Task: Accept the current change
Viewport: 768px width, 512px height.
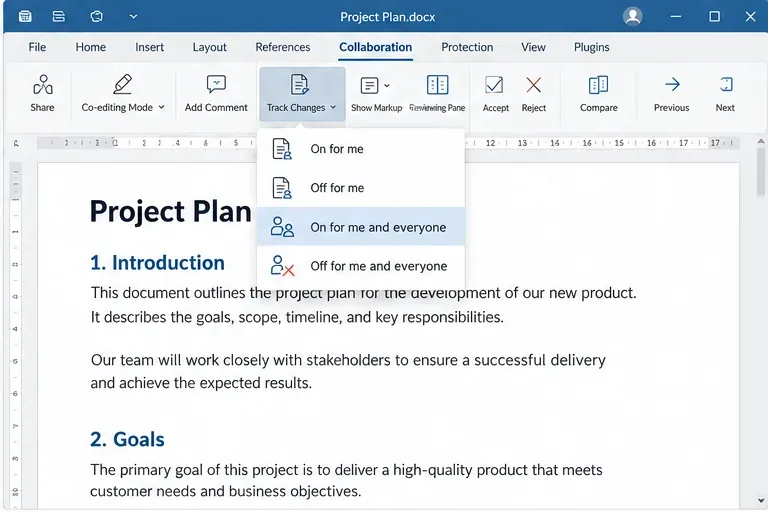Action: (x=496, y=93)
